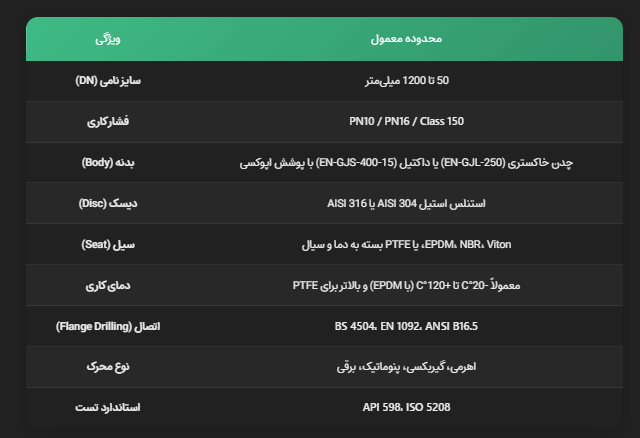Select the دمای کاری row label

pyautogui.click(x=107, y=285)
